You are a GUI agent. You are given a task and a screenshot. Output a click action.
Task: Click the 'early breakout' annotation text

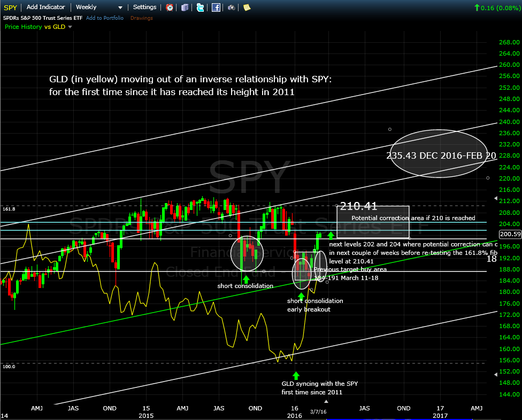coord(309,309)
